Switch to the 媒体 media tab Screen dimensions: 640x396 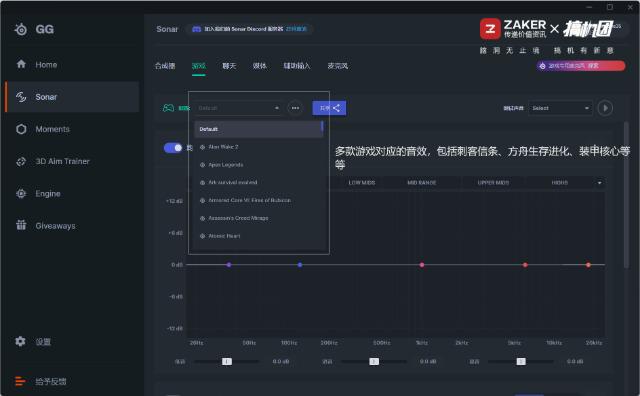click(x=260, y=66)
